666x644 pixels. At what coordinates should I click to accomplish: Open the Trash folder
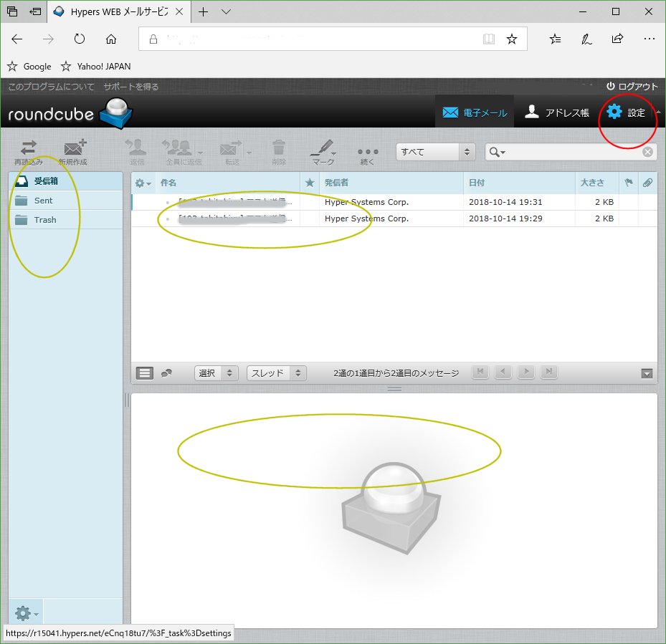pos(46,220)
